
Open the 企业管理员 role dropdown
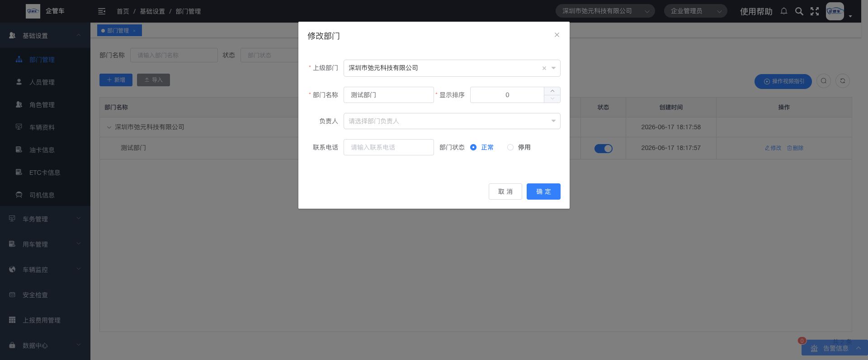[695, 11]
